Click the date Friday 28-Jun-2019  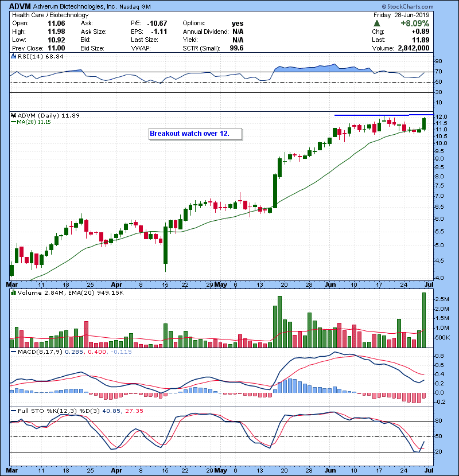click(401, 15)
